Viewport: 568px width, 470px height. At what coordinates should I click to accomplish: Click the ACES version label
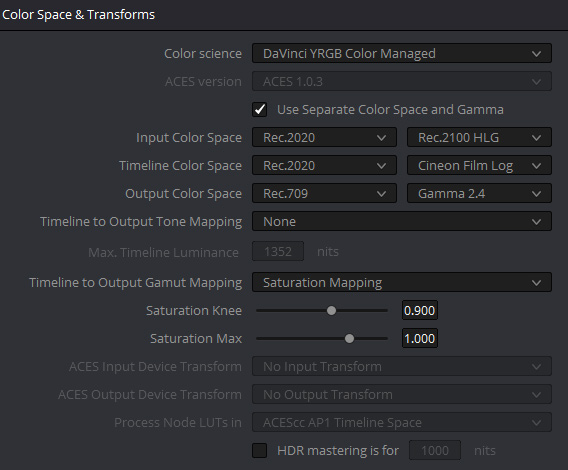tap(203, 82)
